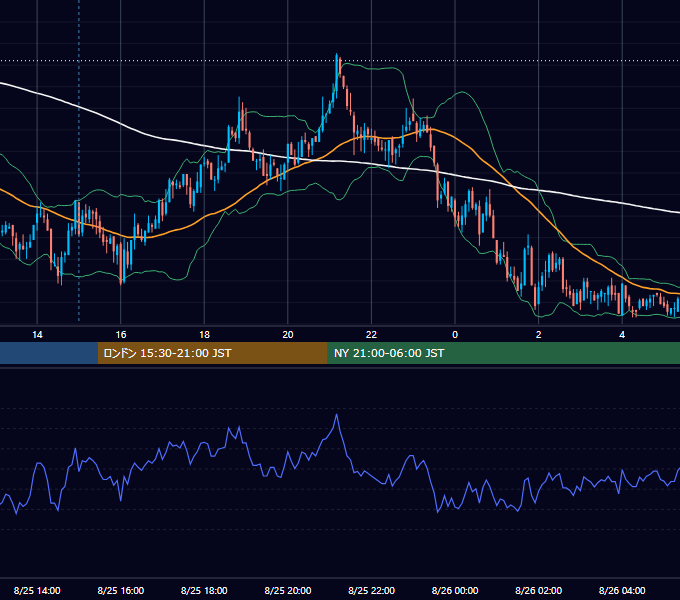Screen dimensions: 680x600
Task: Select the ロンドン 15:30-21:00 JST session bar
Action: [212, 353]
